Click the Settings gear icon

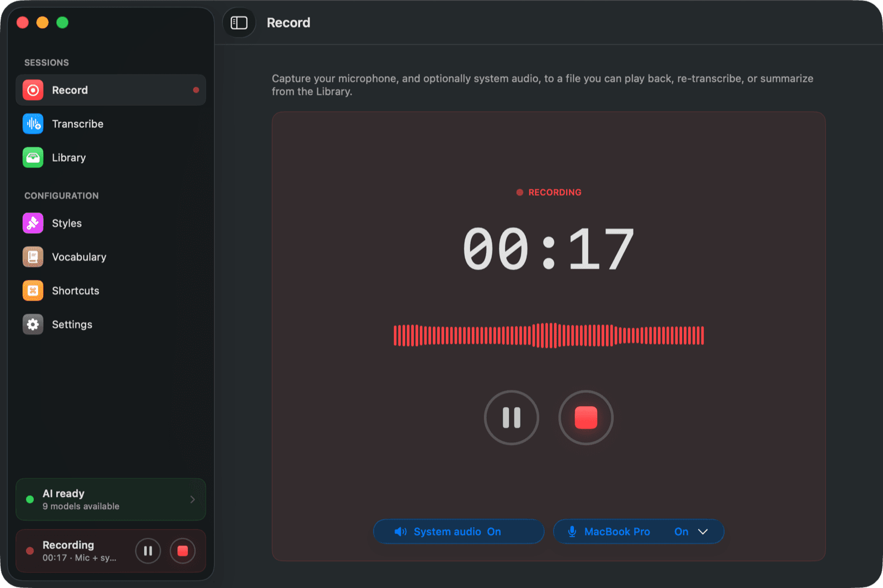pos(33,324)
